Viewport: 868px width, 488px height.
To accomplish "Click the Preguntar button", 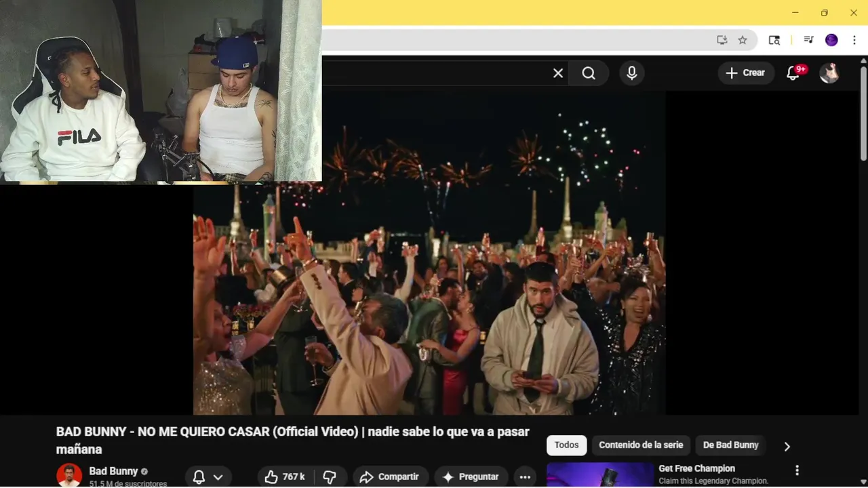I will tap(471, 477).
